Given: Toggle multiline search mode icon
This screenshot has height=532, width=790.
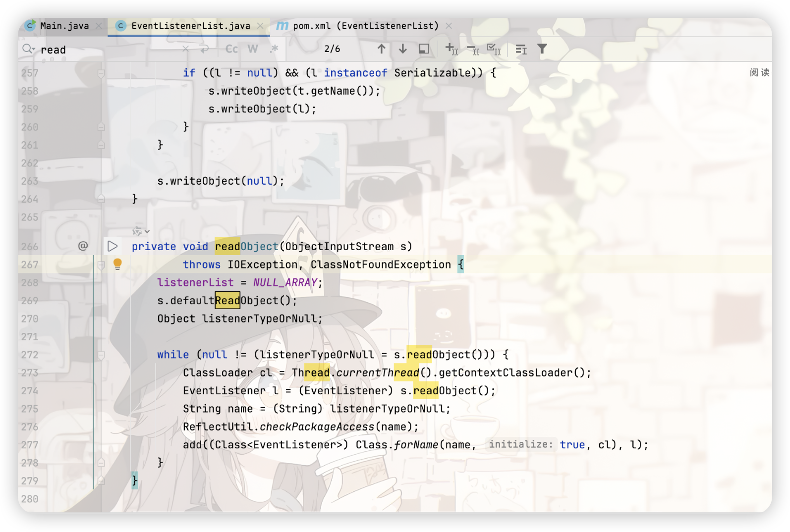Looking at the screenshot, I should (521, 49).
